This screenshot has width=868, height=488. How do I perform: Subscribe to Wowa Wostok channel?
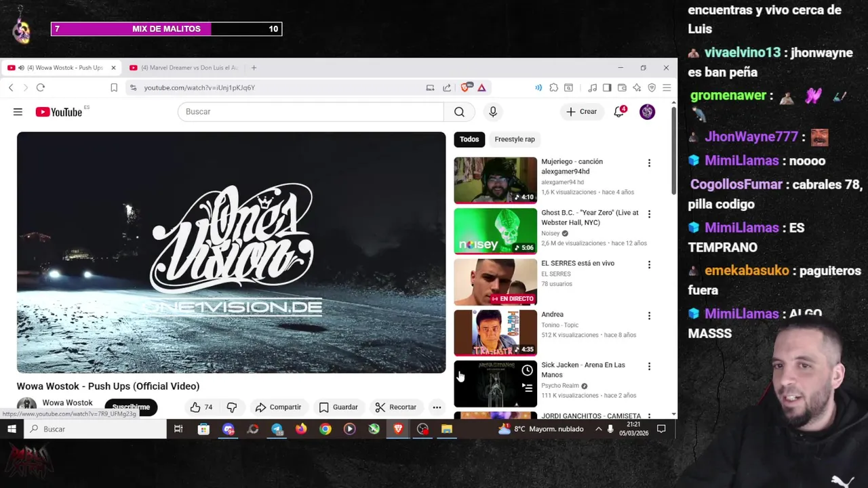(131, 407)
